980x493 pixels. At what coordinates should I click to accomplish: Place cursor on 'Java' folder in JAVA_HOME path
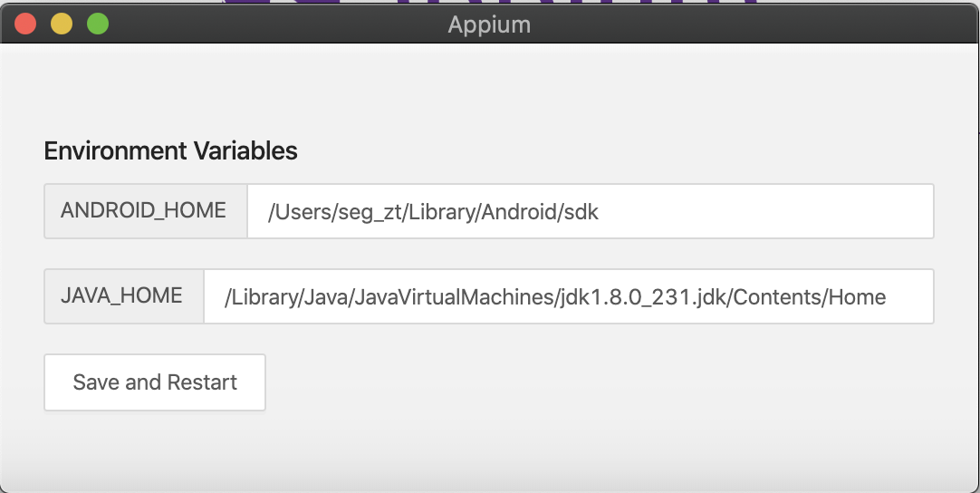pyautogui.click(x=326, y=297)
